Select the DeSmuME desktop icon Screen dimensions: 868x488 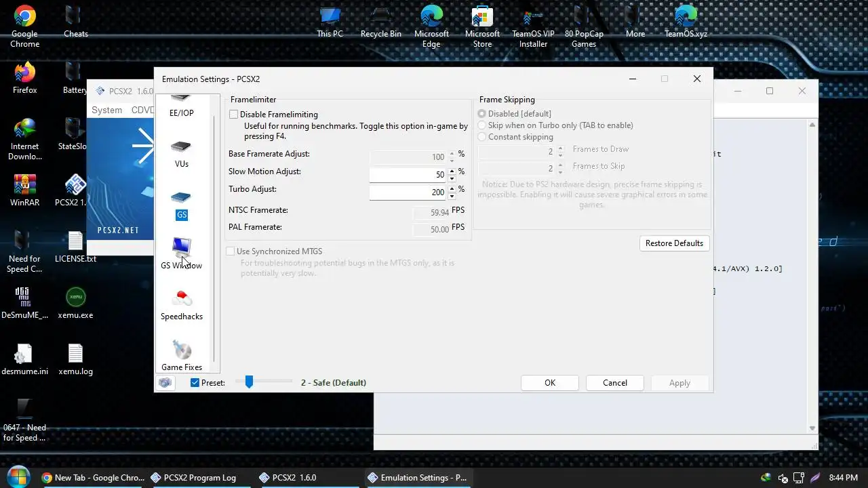[24, 303]
